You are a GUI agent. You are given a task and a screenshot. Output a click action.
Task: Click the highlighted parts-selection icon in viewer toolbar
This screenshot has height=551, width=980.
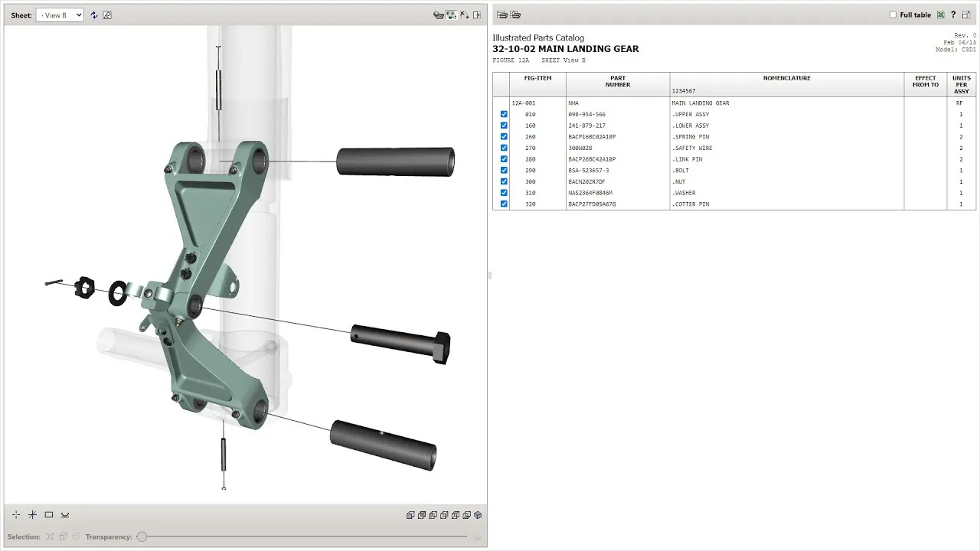[x=452, y=15]
